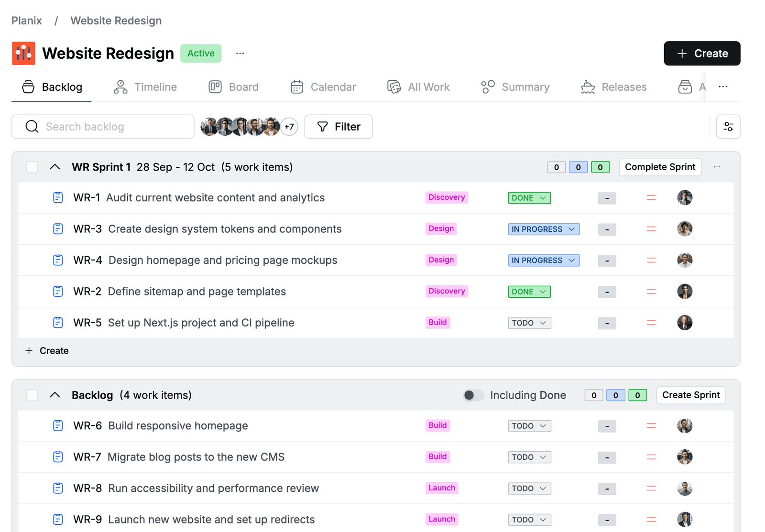The width and height of the screenshot is (765, 532).
Task: Click the Website Redesign project logo icon
Action: point(23,53)
